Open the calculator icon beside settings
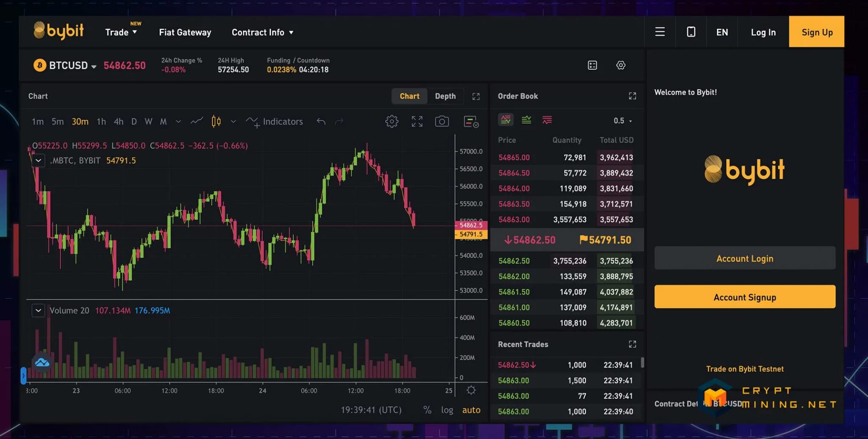This screenshot has height=439, width=868. coord(593,65)
